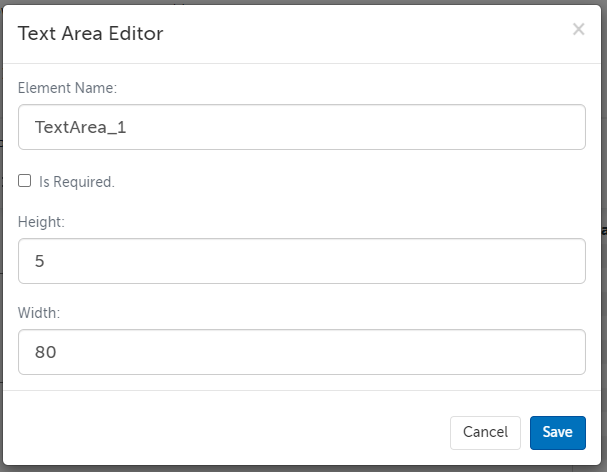The image size is (607, 472).
Task: Place cursor on the Height value 5
Action: 40,262
